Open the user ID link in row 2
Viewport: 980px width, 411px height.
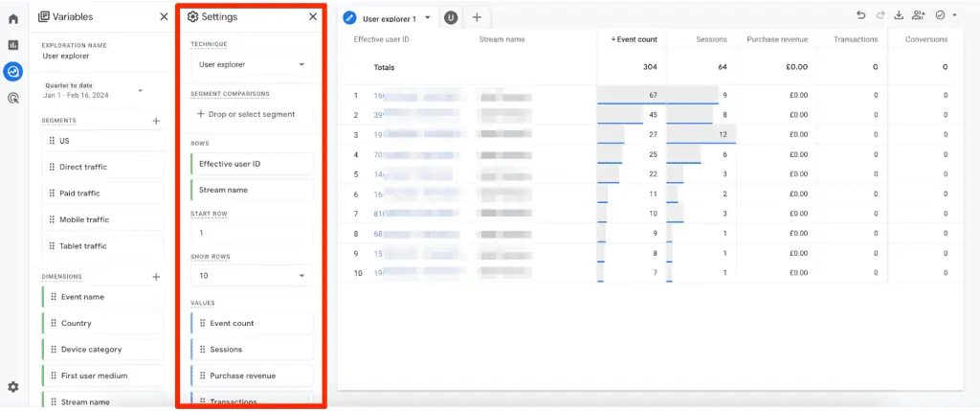click(416, 115)
